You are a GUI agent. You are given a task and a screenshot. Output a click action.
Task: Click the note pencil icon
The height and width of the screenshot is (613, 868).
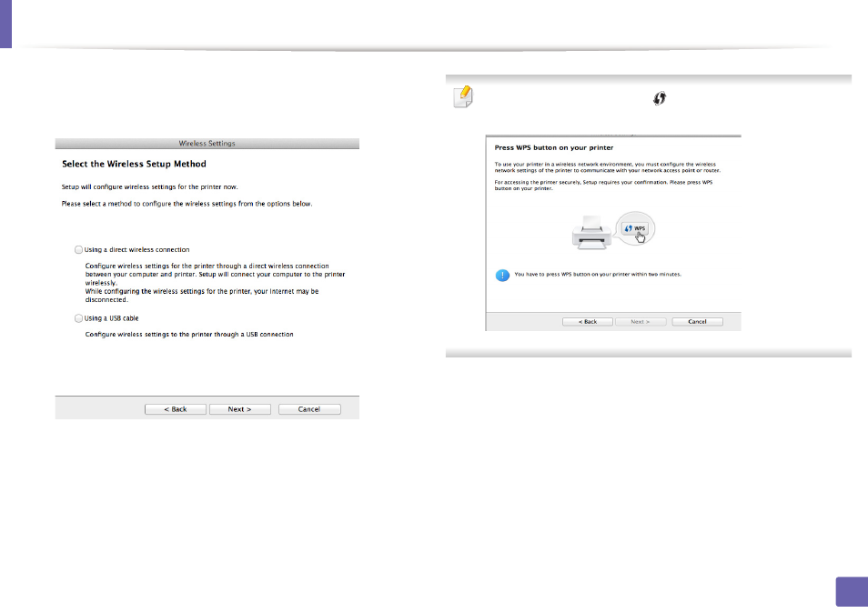point(463,96)
